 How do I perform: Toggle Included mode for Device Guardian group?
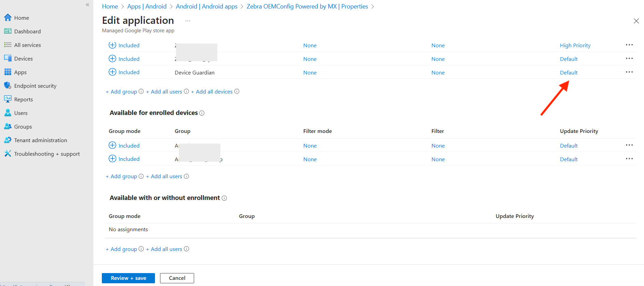[112, 72]
